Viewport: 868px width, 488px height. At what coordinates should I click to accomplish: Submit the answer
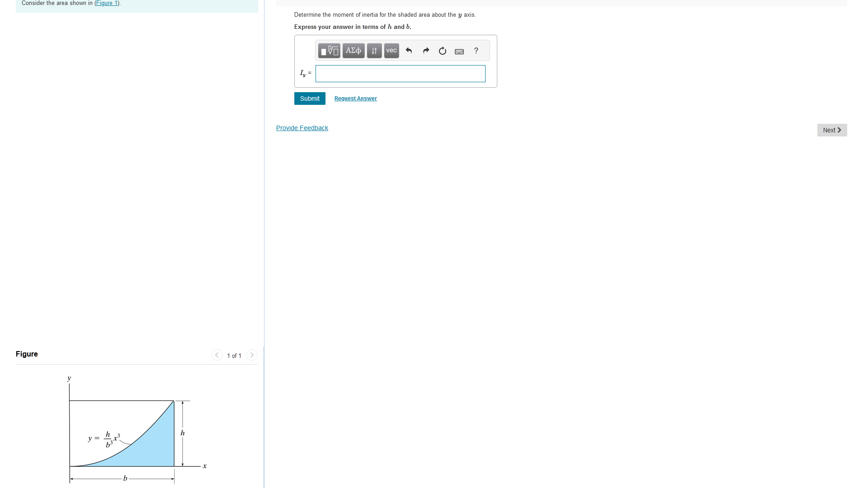[310, 99]
